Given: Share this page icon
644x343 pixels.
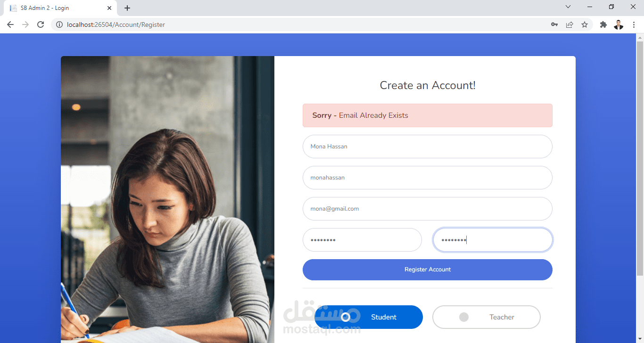Looking at the screenshot, I should pyautogui.click(x=570, y=24).
